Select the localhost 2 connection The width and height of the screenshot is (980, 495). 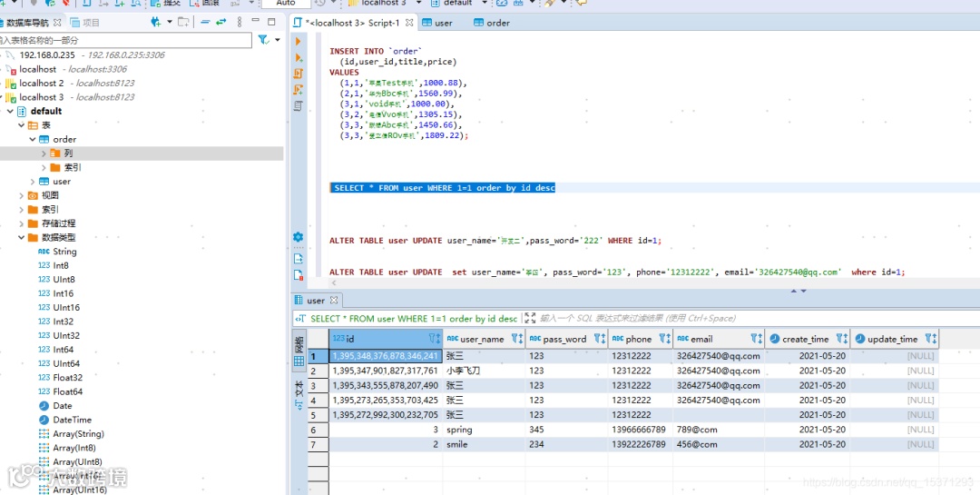click(x=42, y=84)
